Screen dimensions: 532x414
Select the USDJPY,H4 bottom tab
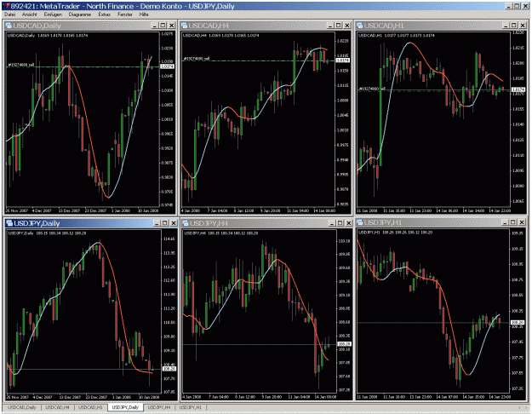coord(159,407)
